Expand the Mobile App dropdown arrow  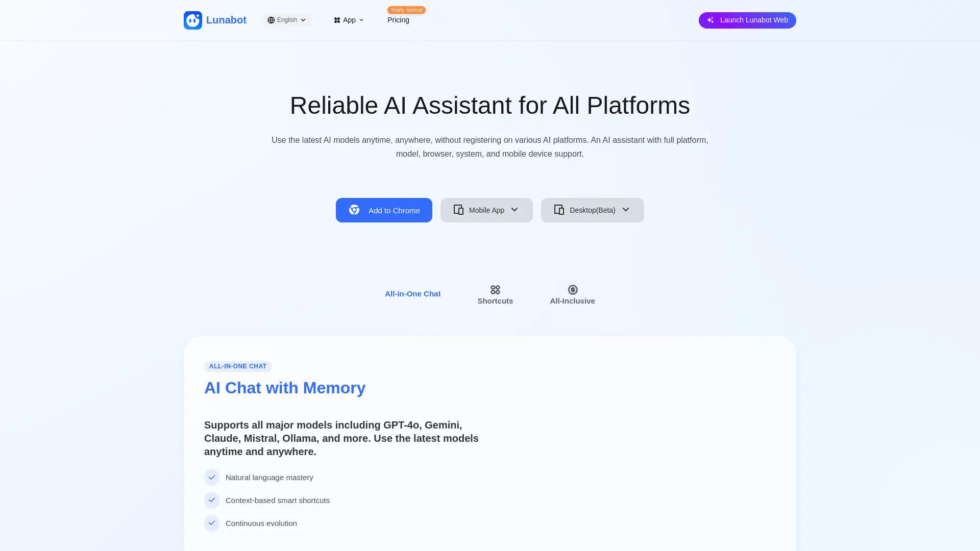click(514, 210)
